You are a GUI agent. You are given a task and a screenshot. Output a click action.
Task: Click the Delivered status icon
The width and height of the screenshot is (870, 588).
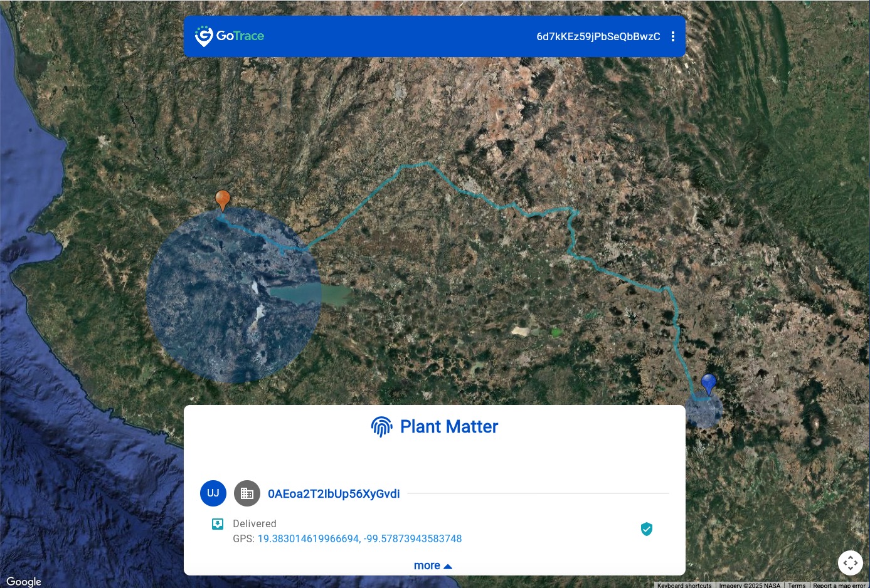point(218,524)
